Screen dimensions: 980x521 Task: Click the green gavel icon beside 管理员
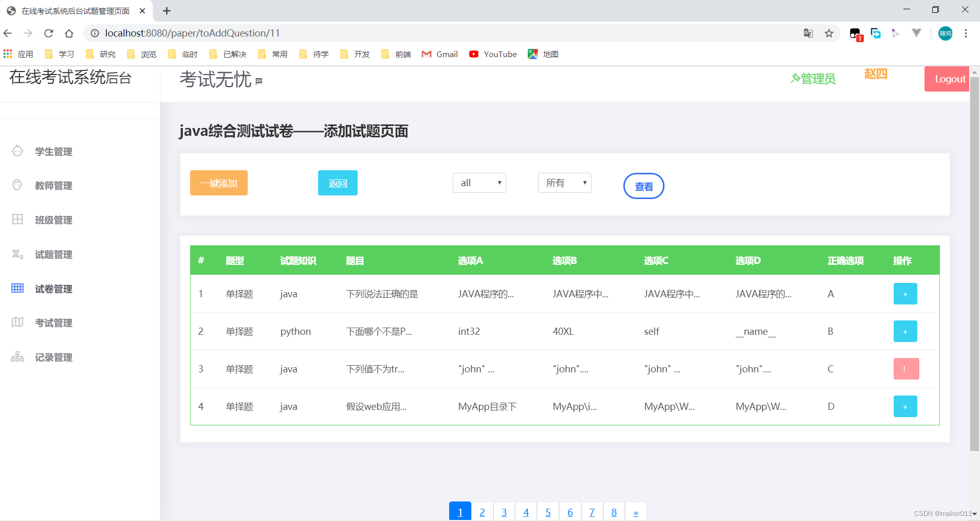tap(796, 78)
